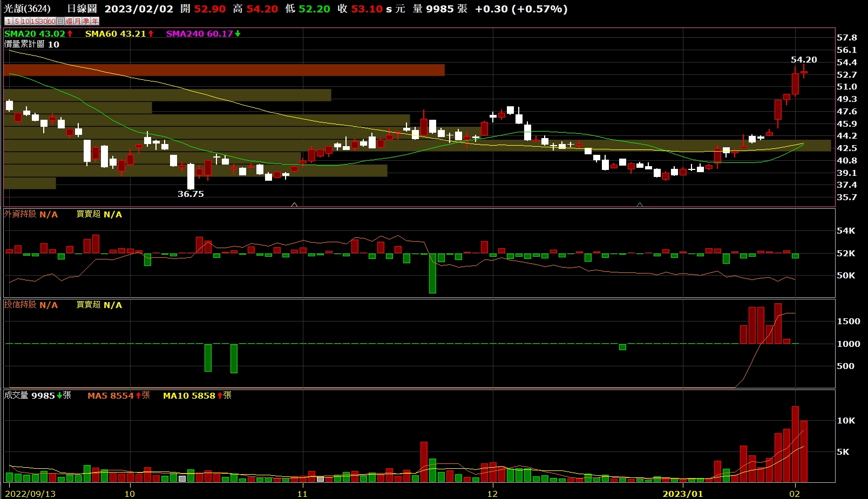Click the red up arrow next to SMA60

coord(151,33)
